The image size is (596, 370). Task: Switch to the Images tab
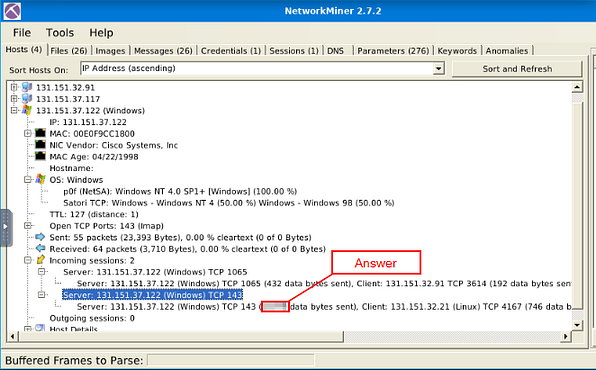pyautogui.click(x=110, y=51)
